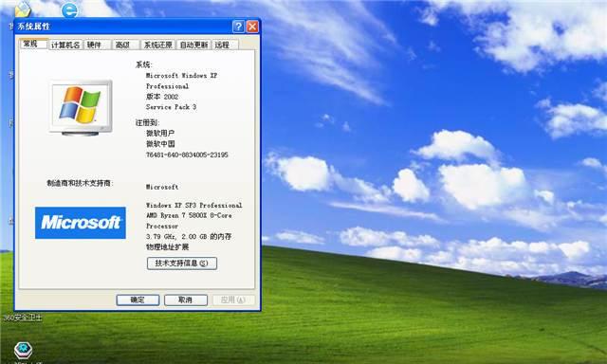Click the teal desktop icon at the bottom left
This screenshot has width=607, height=364.
click(x=23, y=351)
